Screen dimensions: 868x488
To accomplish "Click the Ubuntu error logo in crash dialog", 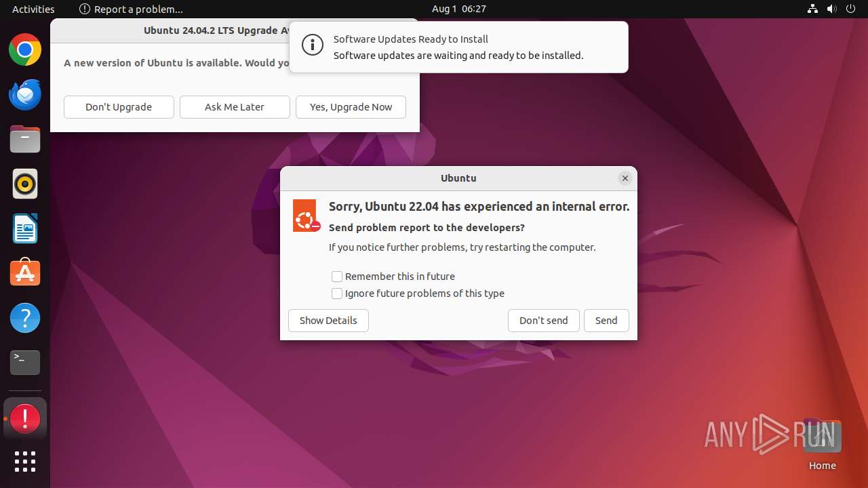I will (x=306, y=216).
